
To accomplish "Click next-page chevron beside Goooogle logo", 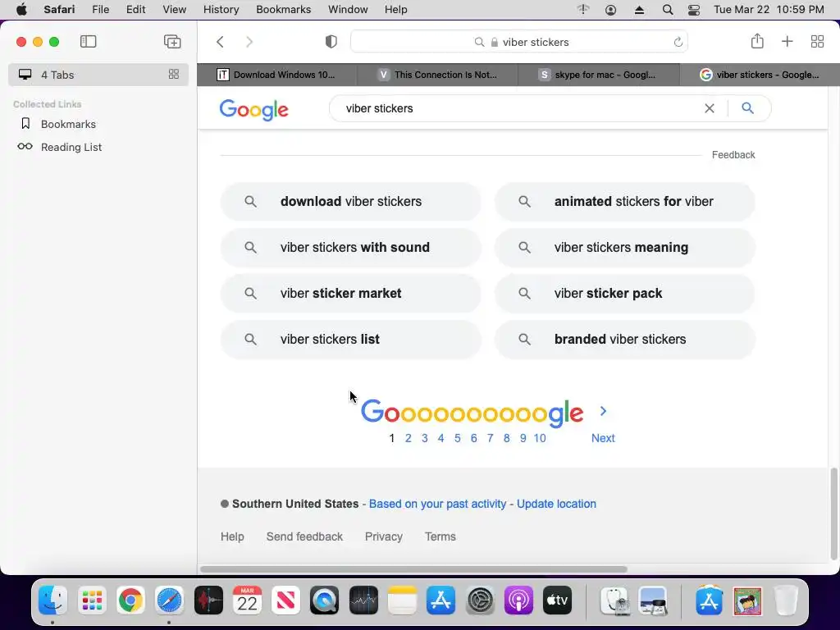I will [603, 411].
